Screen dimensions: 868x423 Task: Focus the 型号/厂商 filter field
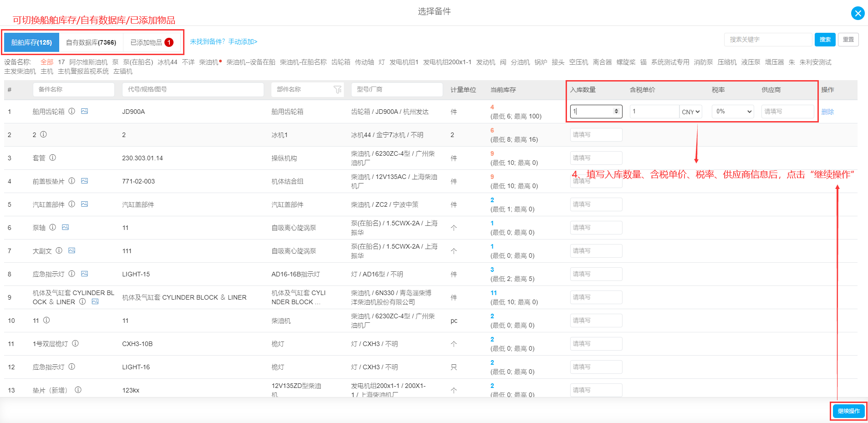397,90
